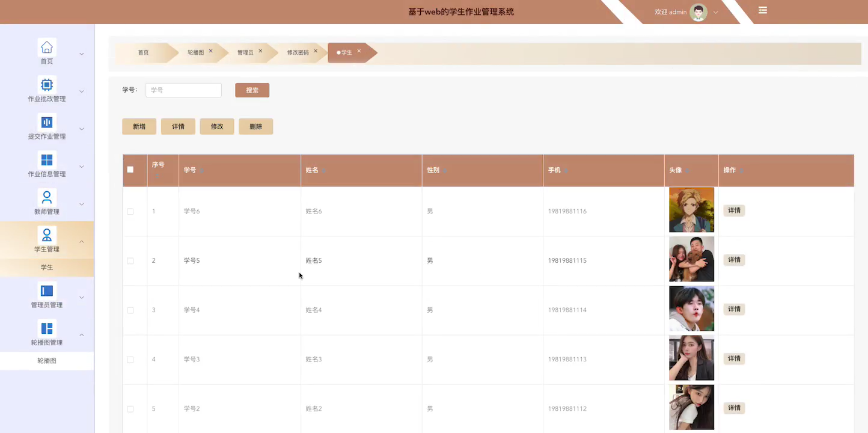Check the select-all checkbox in table header
Viewport: 868px width, 433px height.
click(x=130, y=170)
